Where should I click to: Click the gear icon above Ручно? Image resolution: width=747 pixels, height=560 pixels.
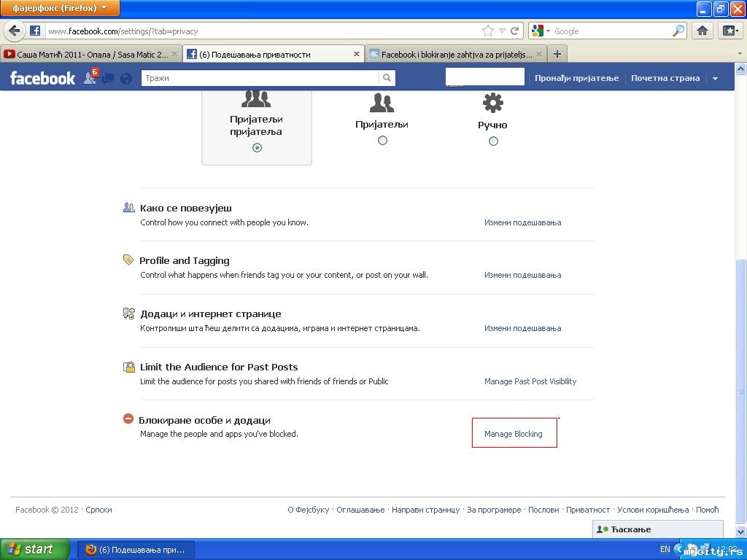click(492, 102)
